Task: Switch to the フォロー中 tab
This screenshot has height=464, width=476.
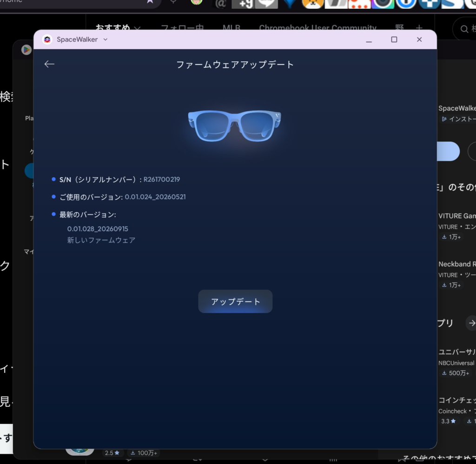Action: pos(182,27)
